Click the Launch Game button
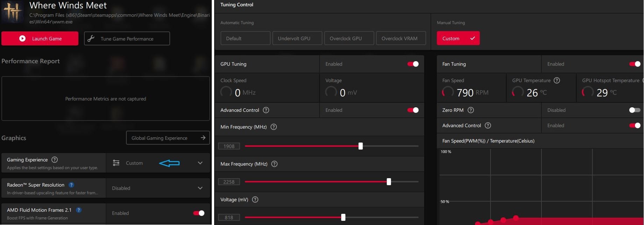644x225 pixels. [x=40, y=38]
